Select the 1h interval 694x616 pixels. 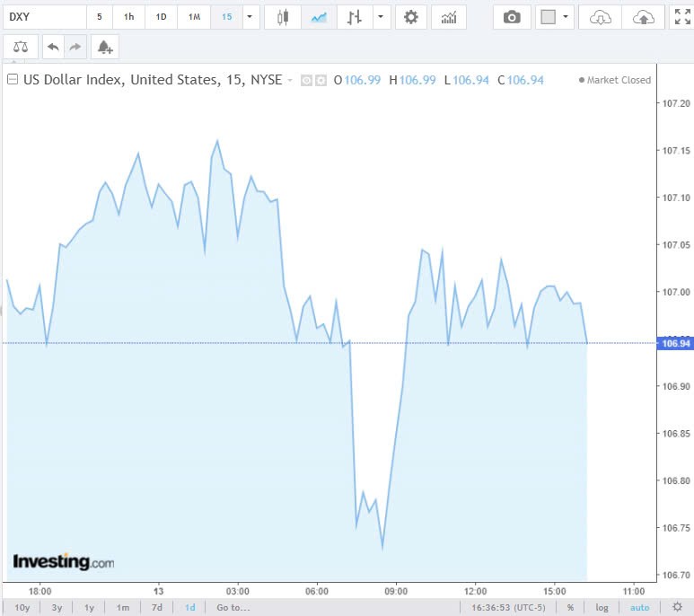129,17
